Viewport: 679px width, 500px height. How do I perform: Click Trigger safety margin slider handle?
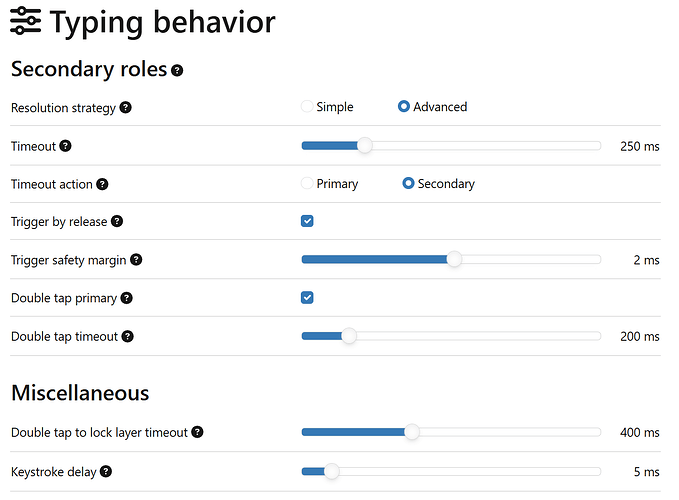(x=454, y=260)
